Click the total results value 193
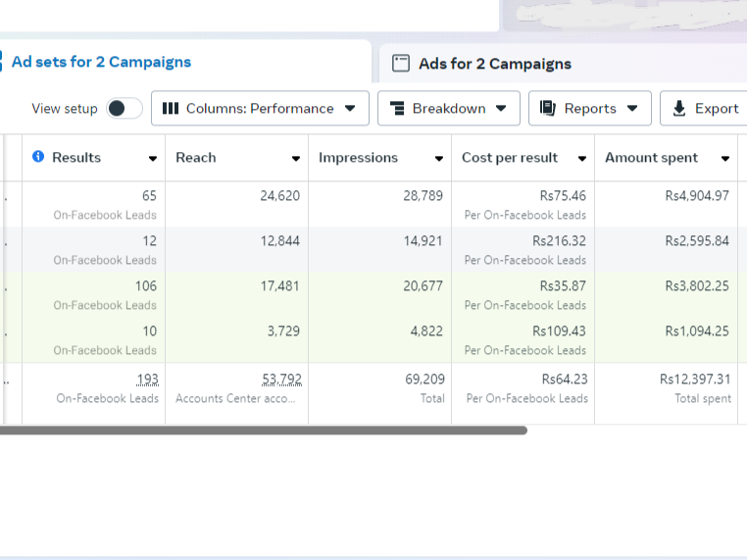Screen dimensions: 747x560 (147, 379)
